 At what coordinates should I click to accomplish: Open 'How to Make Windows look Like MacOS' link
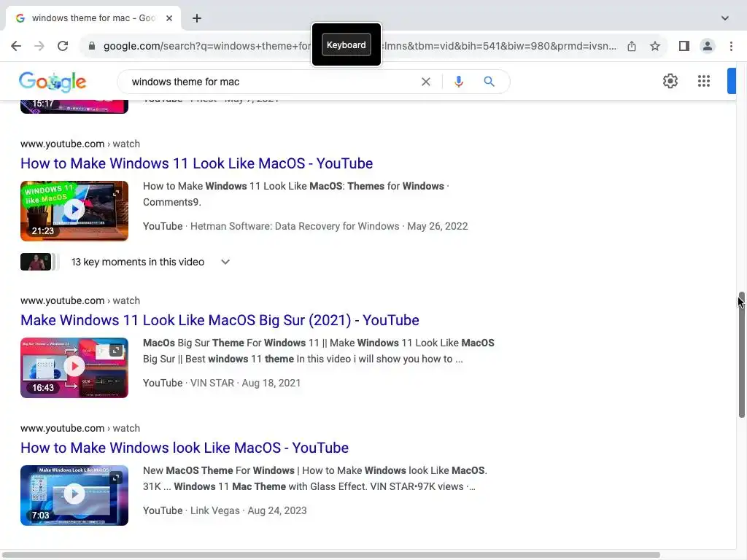point(185,448)
